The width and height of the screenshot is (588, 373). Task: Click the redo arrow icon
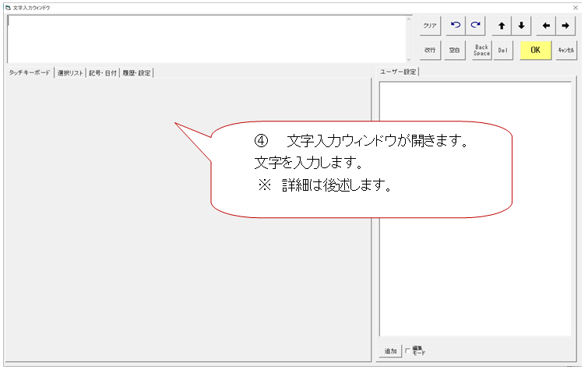click(475, 26)
